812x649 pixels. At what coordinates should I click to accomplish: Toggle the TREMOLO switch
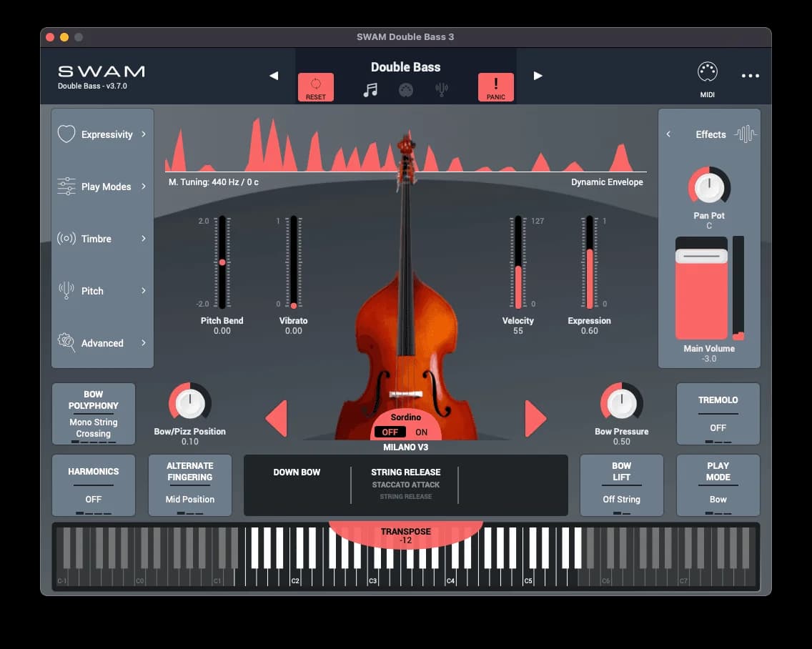click(718, 414)
